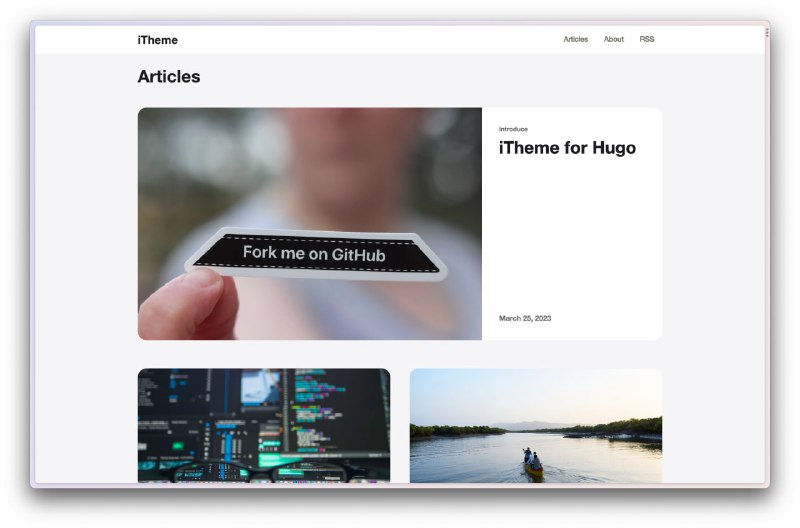This screenshot has height=528, width=800.
Task: Select the 'Introduce' category label
Action: [x=513, y=129]
